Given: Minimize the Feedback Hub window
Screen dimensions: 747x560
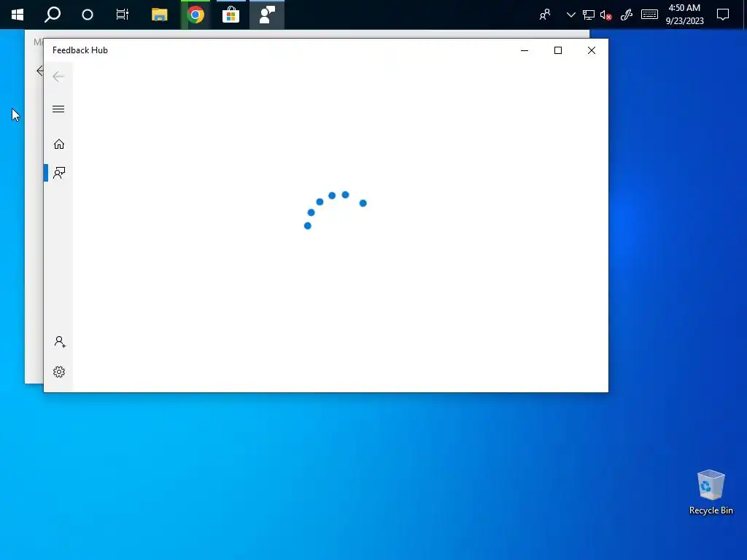Looking at the screenshot, I should (x=525, y=50).
